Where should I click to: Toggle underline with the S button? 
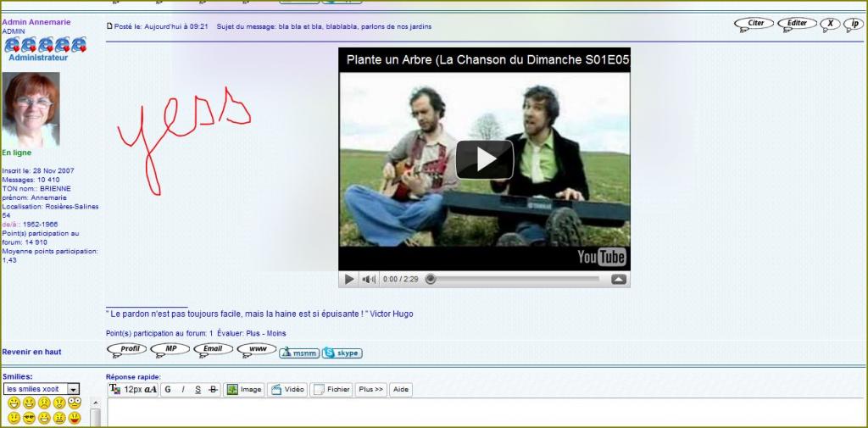[198, 389]
